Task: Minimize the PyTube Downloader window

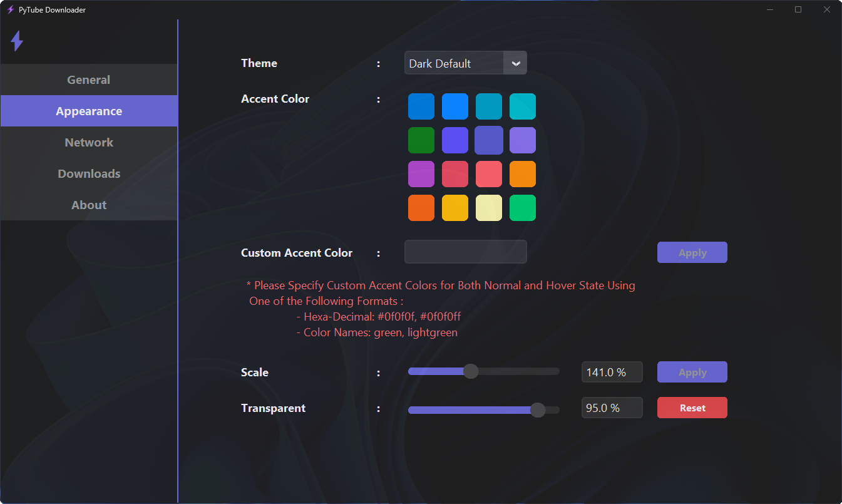Action: click(x=770, y=9)
